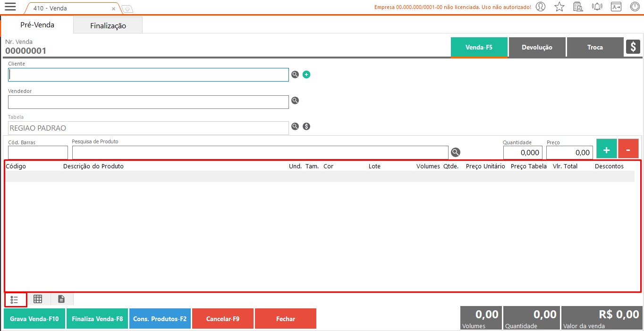
Task: Switch to the grid view tab
Action: pos(38,299)
